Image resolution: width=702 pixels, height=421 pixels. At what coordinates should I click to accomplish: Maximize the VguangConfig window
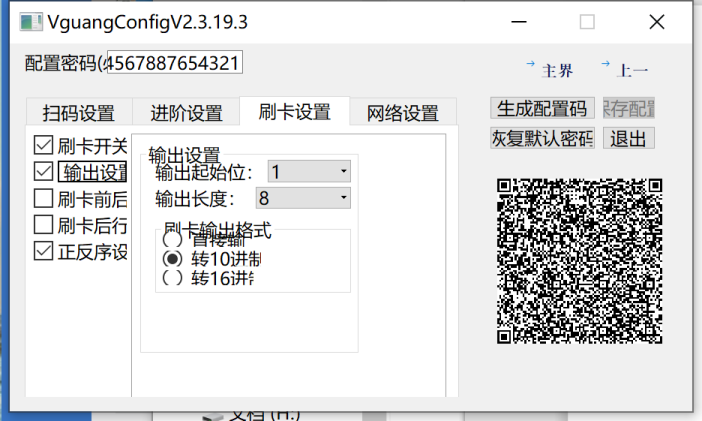[x=587, y=22]
